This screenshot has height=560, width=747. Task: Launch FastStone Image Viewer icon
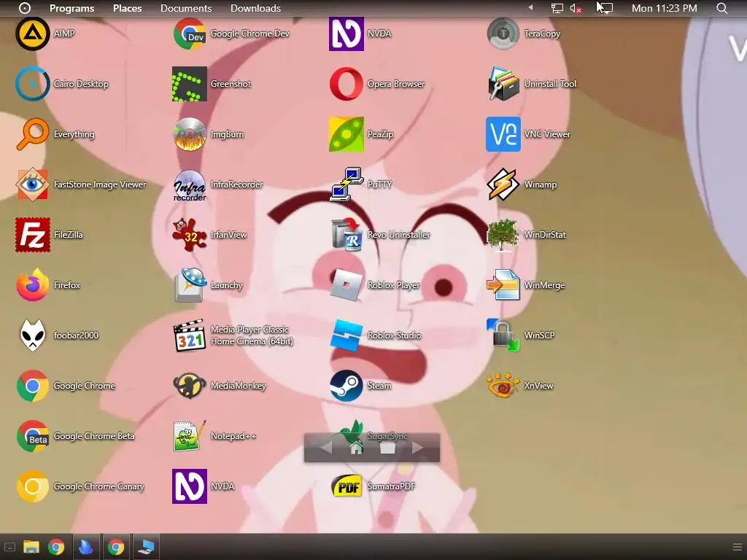coord(32,184)
